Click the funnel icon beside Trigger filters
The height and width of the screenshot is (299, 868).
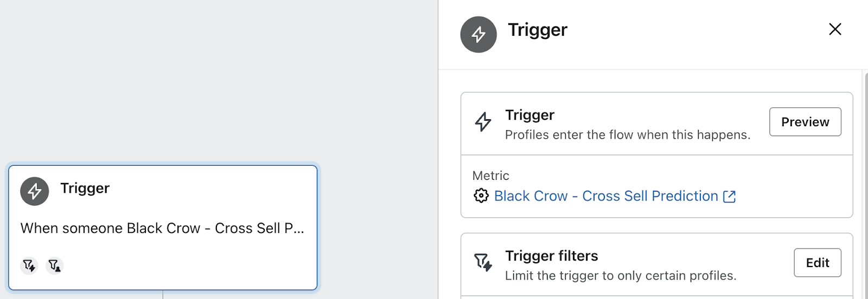pos(483,262)
